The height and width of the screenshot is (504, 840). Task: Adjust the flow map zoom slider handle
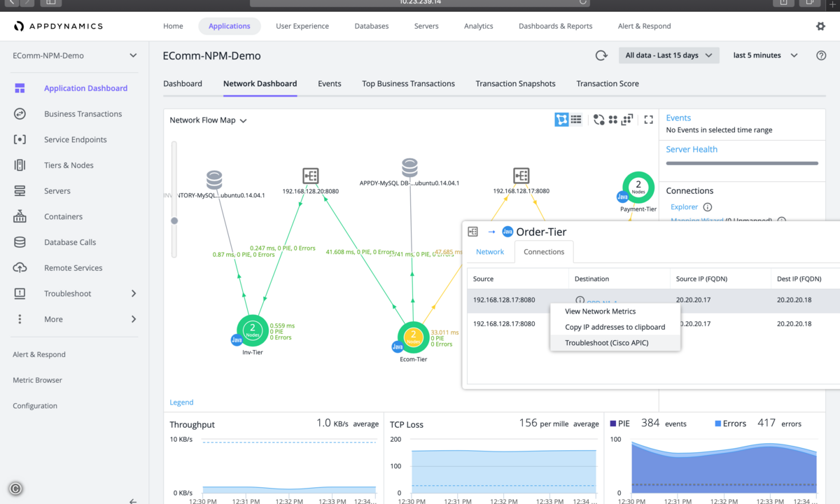tap(174, 220)
